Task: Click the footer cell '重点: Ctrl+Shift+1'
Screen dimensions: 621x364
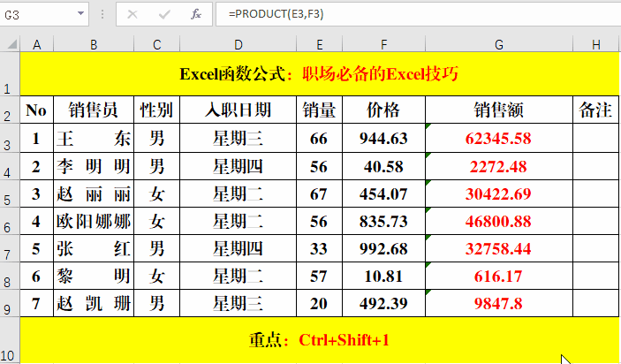Action: tap(319, 340)
